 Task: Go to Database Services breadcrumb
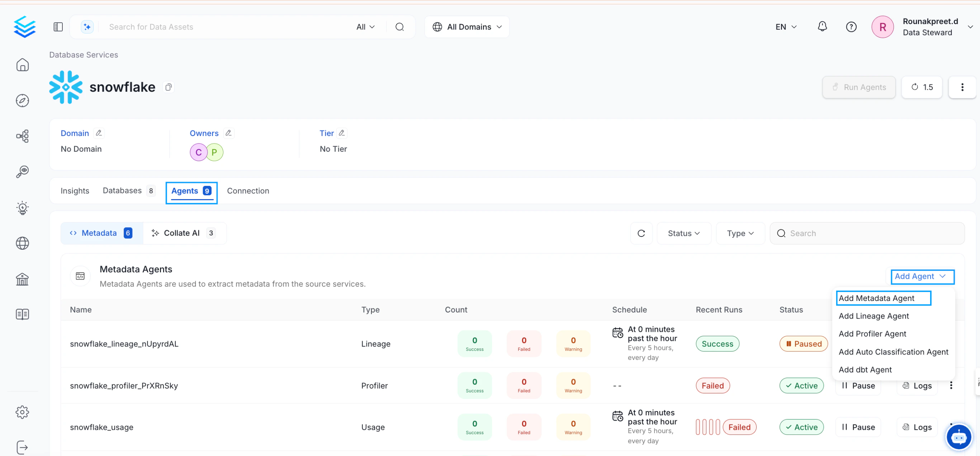click(84, 55)
